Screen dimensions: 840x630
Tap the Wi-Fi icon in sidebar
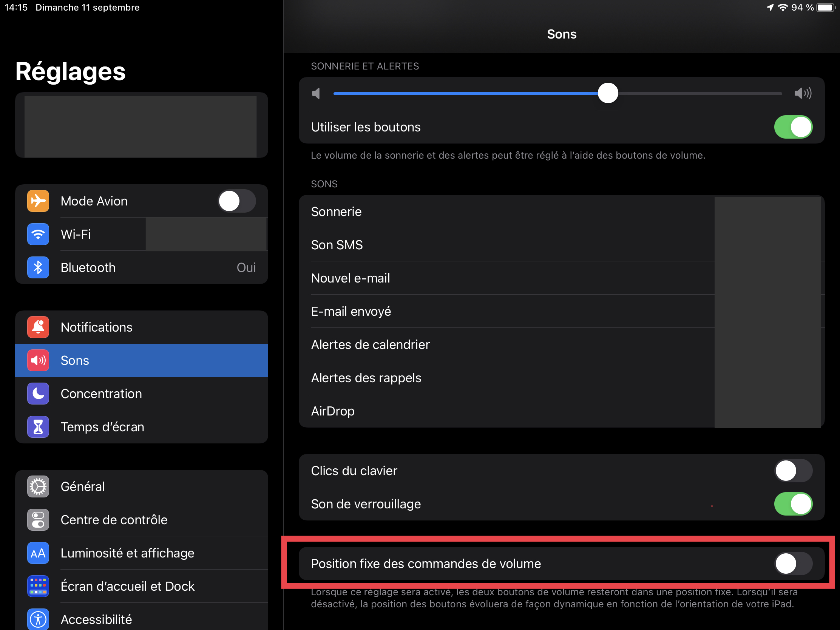[38, 234]
